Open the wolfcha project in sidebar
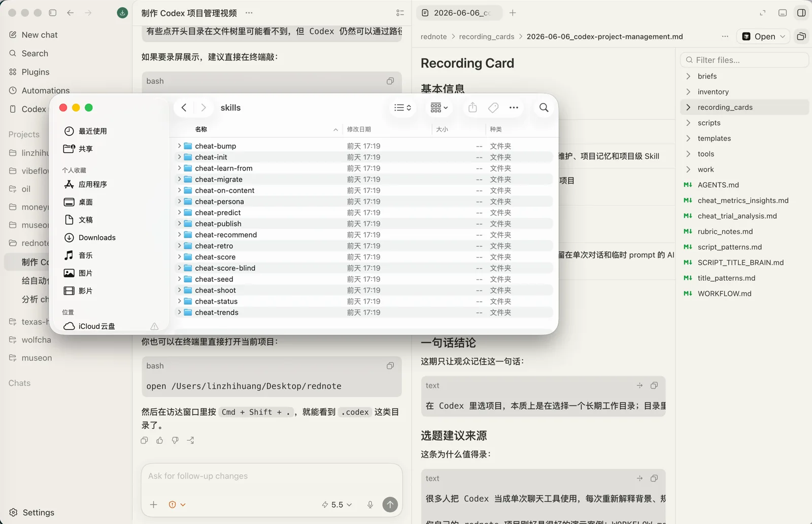812x524 pixels. point(36,340)
